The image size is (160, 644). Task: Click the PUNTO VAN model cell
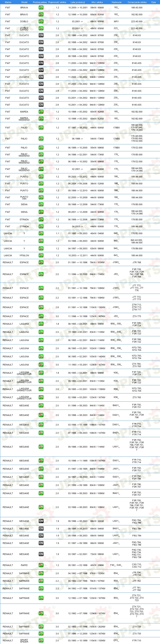click(24, 197)
